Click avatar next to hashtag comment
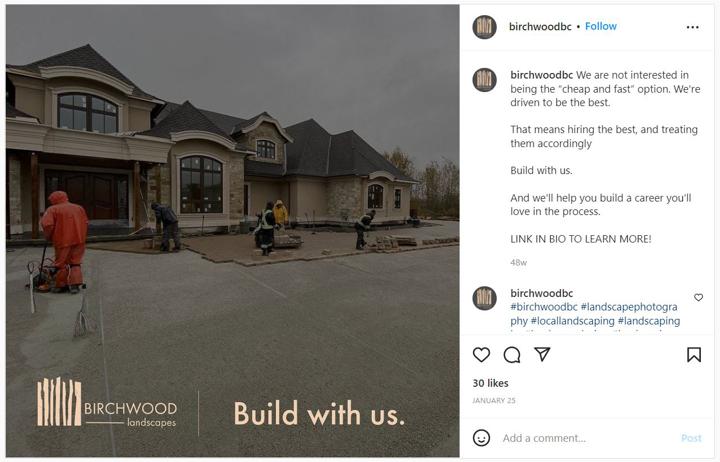This screenshot has height=462, width=720. pyautogui.click(x=484, y=298)
